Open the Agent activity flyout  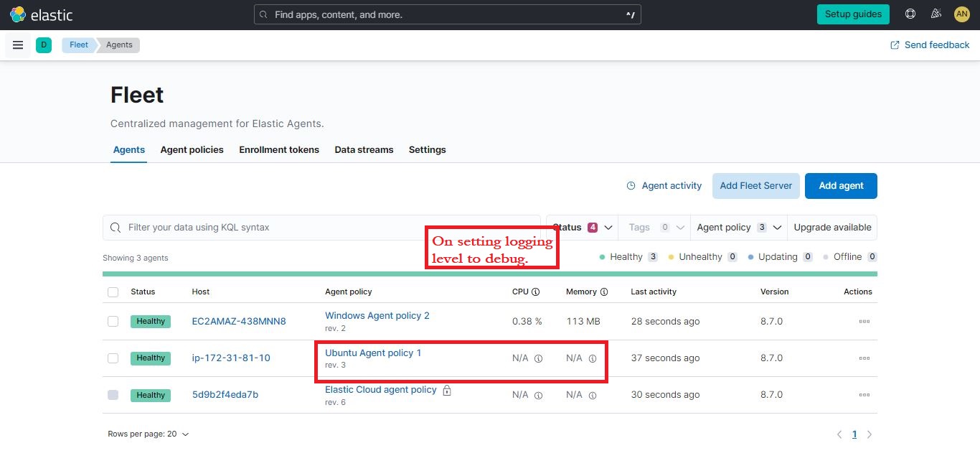pyautogui.click(x=664, y=185)
